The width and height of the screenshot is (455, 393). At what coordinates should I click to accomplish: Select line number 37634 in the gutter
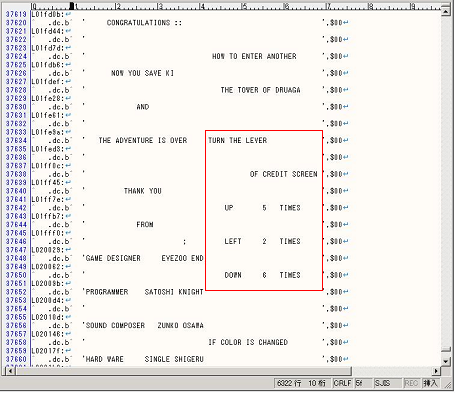click(x=16, y=140)
